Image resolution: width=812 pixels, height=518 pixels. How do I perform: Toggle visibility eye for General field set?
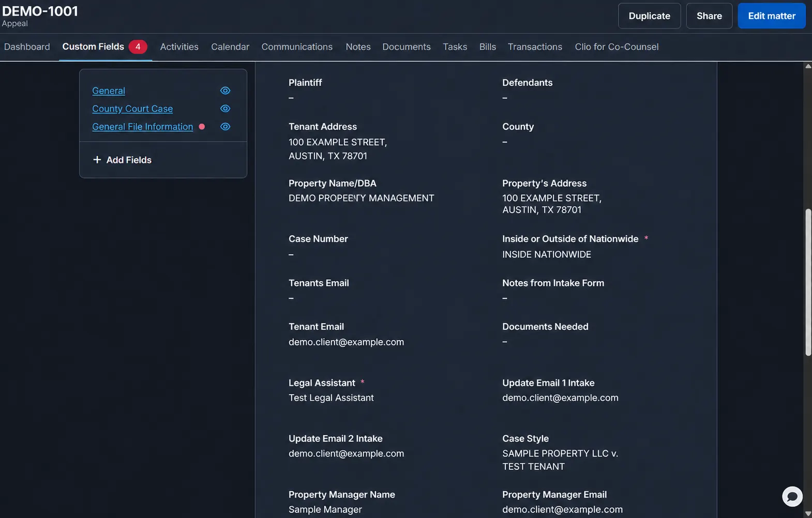click(x=225, y=90)
